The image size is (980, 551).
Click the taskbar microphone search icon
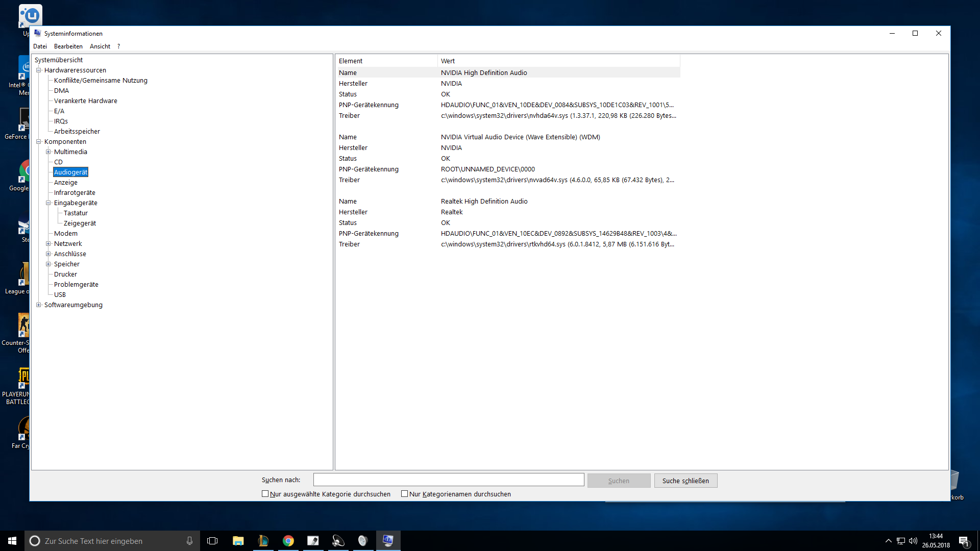189,541
